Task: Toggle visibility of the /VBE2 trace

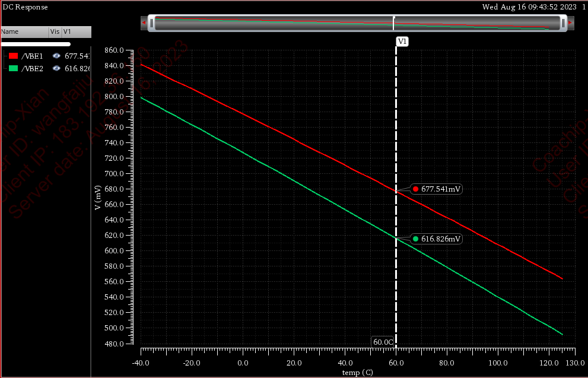Action: pyautogui.click(x=56, y=68)
